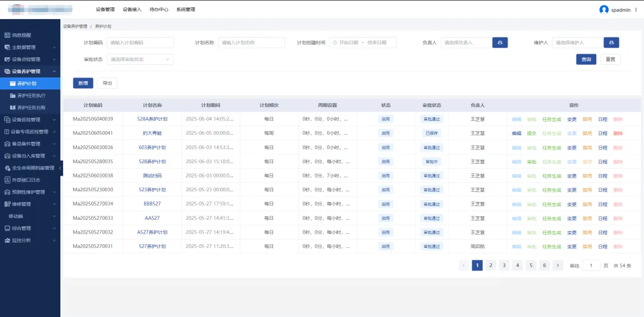Click 编辑 in the 的大青蛙 row

click(516, 133)
